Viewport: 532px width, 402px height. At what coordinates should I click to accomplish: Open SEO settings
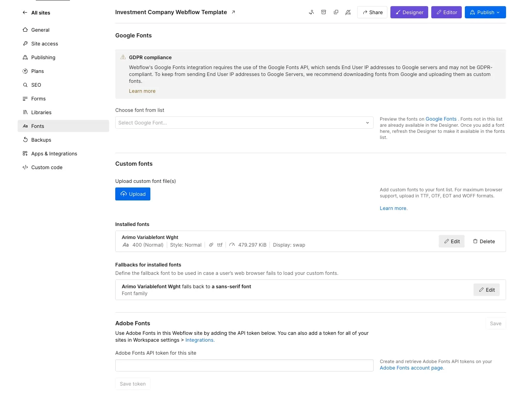pos(63,85)
